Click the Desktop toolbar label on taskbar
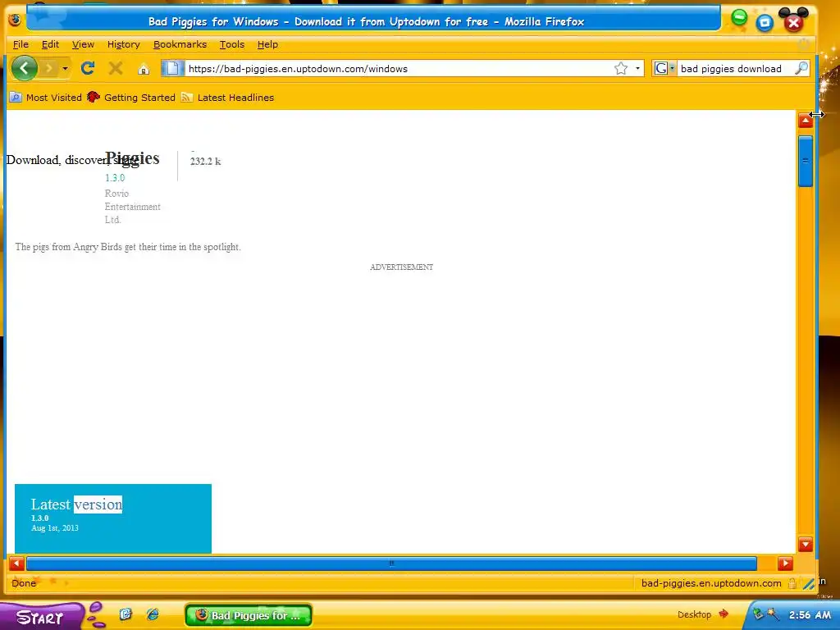840x630 pixels. pyautogui.click(x=694, y=614)
